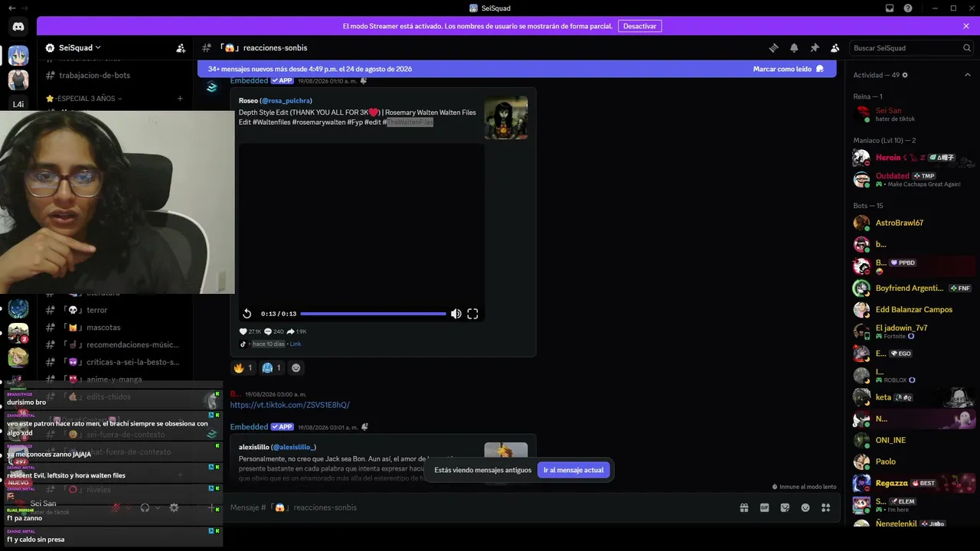Collapse the ESPECIAL 3 AÑOS category
Image resolution: width=980 pixels, height=551 pixels.
tap(84, 99)
